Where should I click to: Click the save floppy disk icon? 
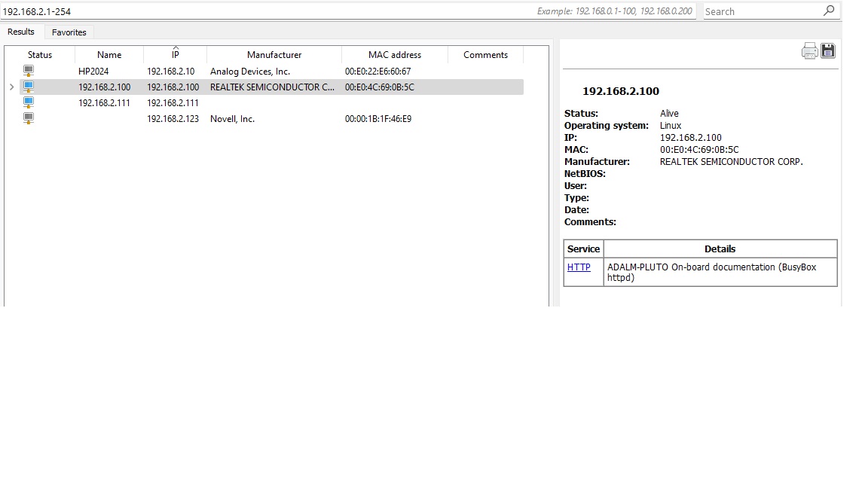pyautogui.click(x=828, y=51)
